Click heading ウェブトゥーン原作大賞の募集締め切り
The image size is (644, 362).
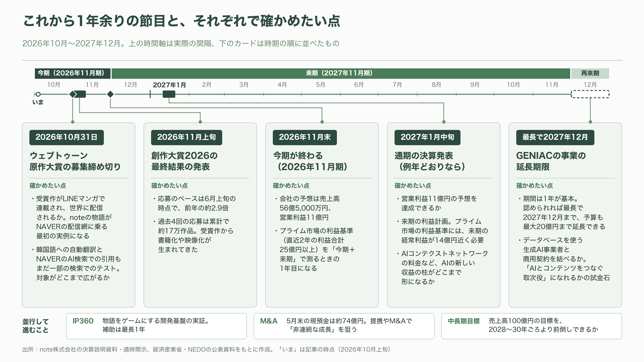[75, 161]
